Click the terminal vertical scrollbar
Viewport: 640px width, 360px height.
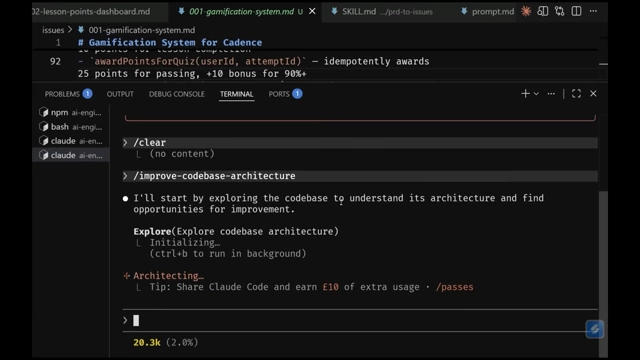pos(603,273)
